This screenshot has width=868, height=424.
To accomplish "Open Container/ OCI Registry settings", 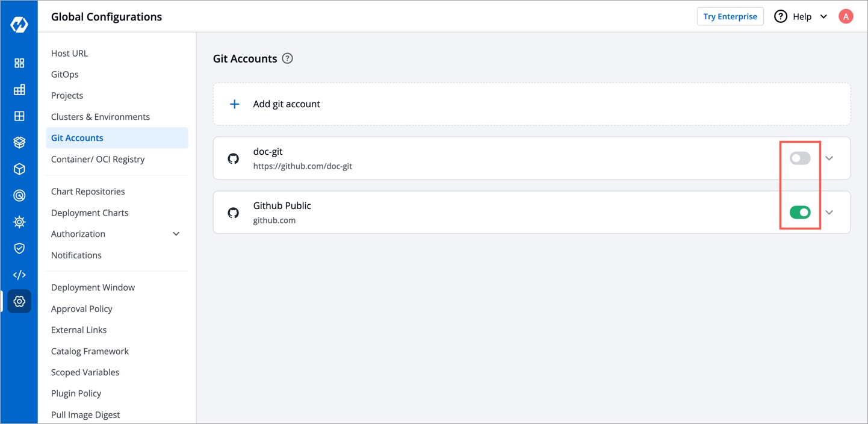I will pyautogui.click(x=98, y=159).
